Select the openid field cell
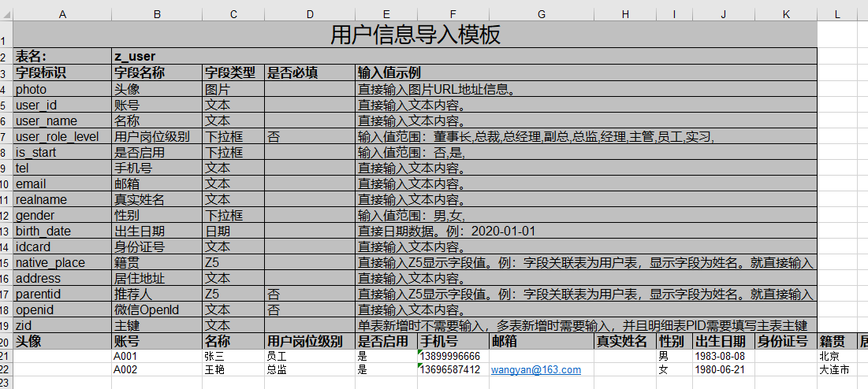The image size is (868, 389). [62, 310]
